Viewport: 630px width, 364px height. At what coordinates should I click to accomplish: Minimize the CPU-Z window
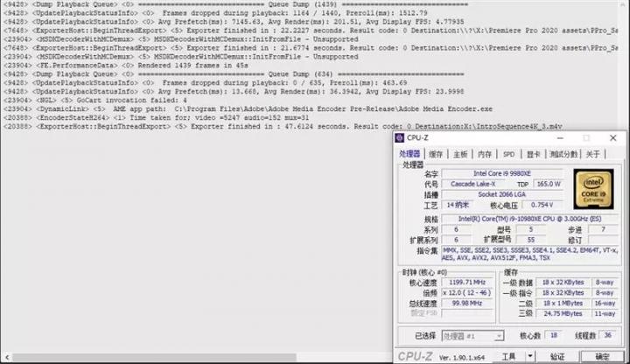point(560,137)
